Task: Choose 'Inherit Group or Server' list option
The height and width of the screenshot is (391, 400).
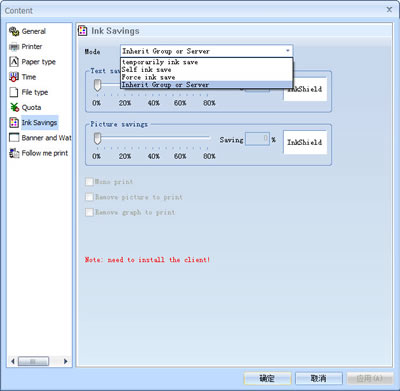Action: pyautogui.click(x=206, y=85)
